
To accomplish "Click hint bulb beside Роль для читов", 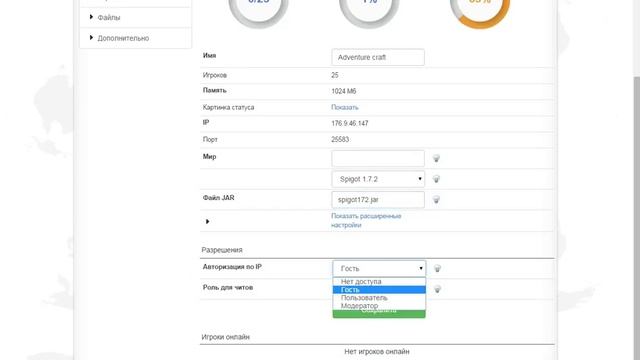I will (437, 289).
